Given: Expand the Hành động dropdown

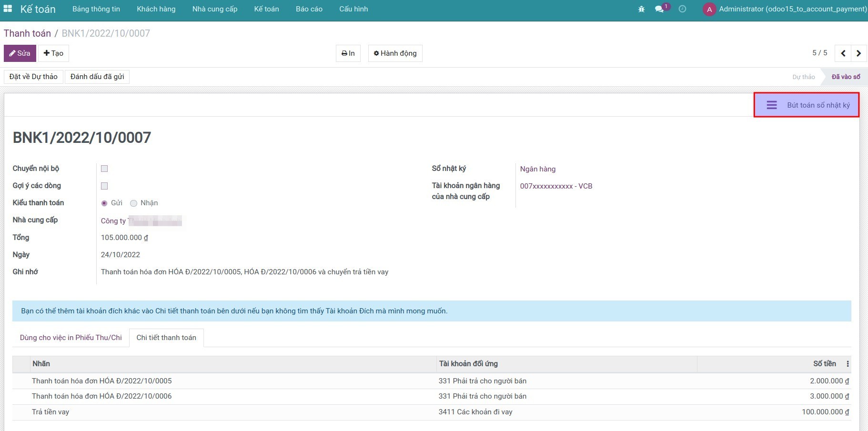Looking at the screenshot, I should point(395,53).
